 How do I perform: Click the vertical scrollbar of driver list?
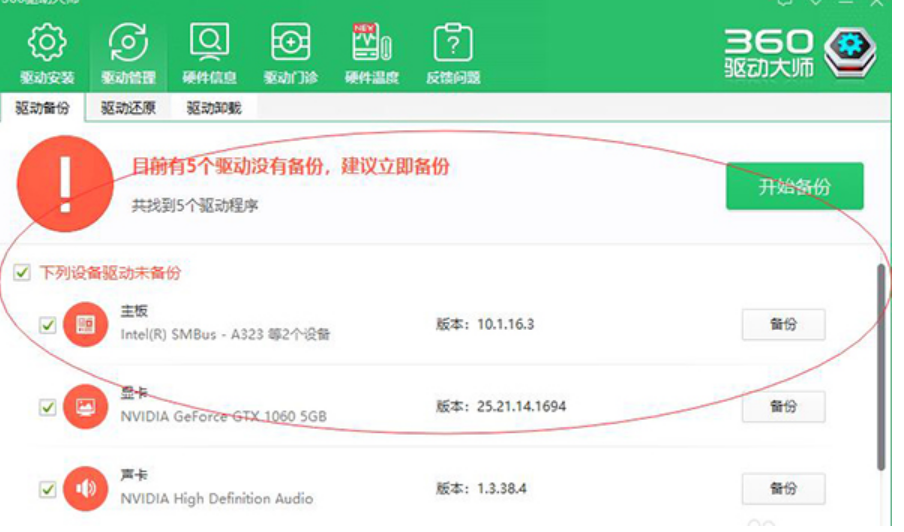coord(880,365)
